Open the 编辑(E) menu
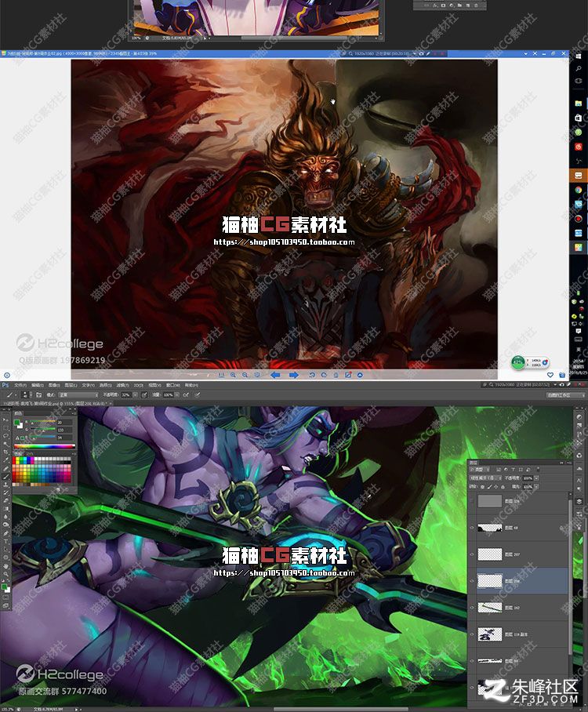Image resolution: width=588 pixels, height=712 pixels. pos(37,385)
